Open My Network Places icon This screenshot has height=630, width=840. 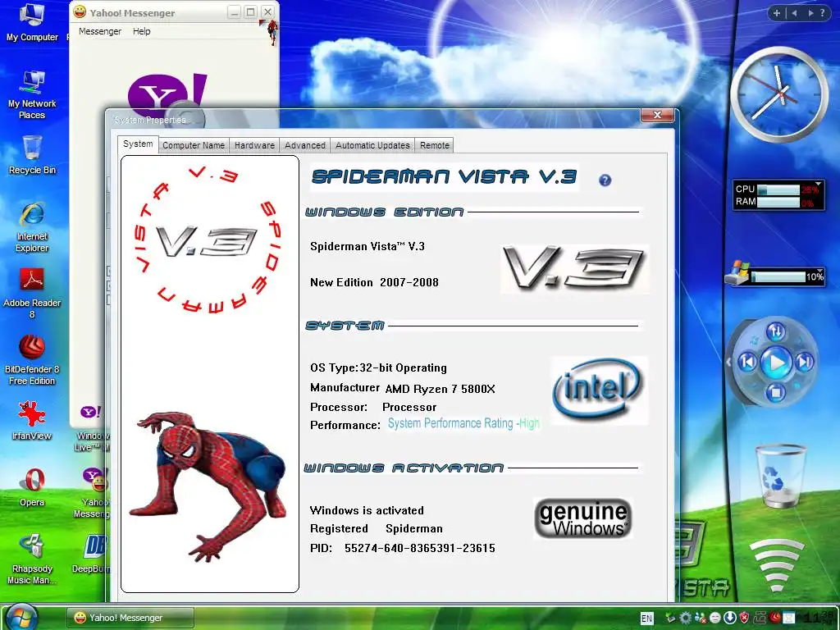[32, 95]
